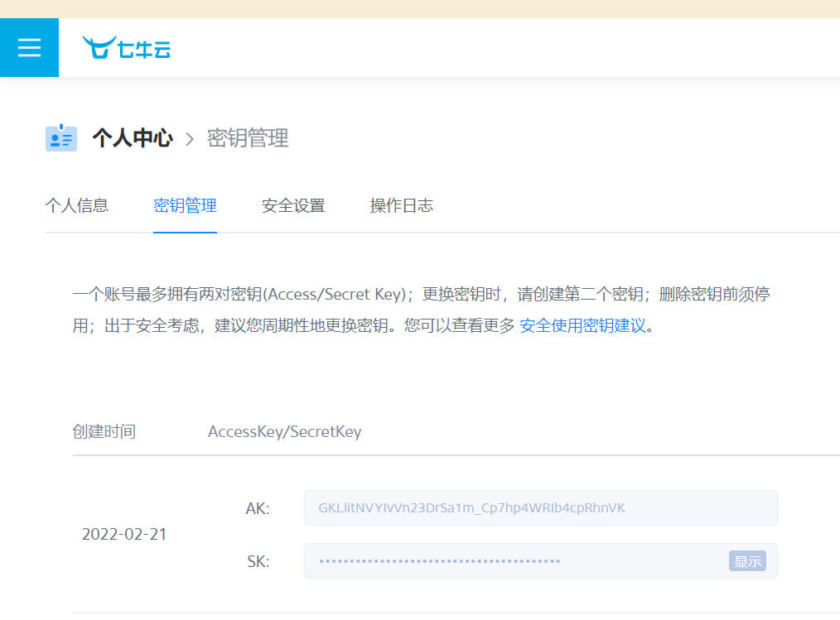Click AccessKey/SecretKey column header
The width and height of the screenshot is (840, 620).
click(x=284, y=431)
